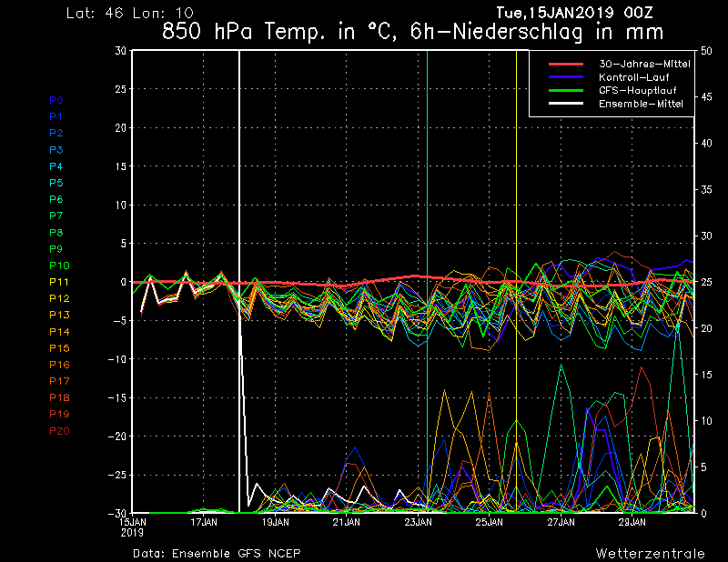Screen dimensions: 728x562
Task: Click the blue Kontroll-Lauf legend line
Action: (x=565, y=77)
